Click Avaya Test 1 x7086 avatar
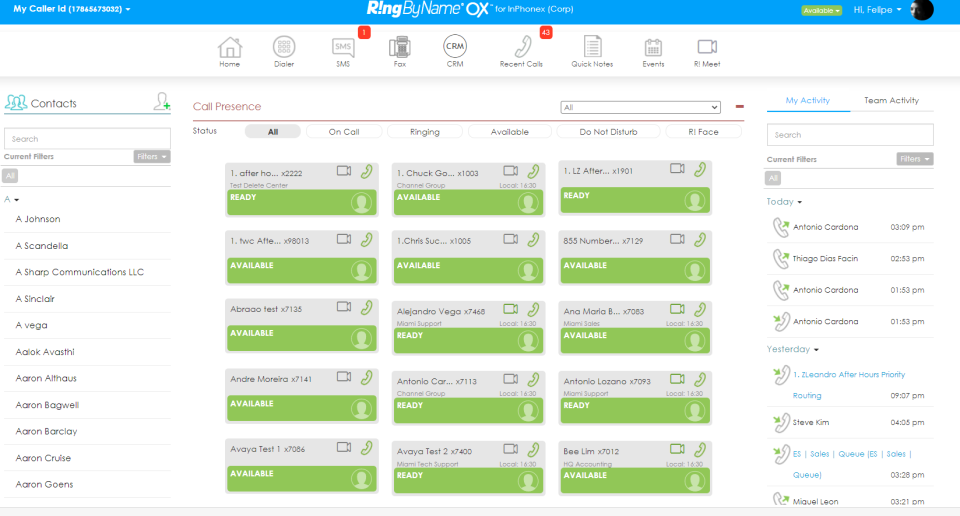The image size is (960, 516). (x=361, y=479)
